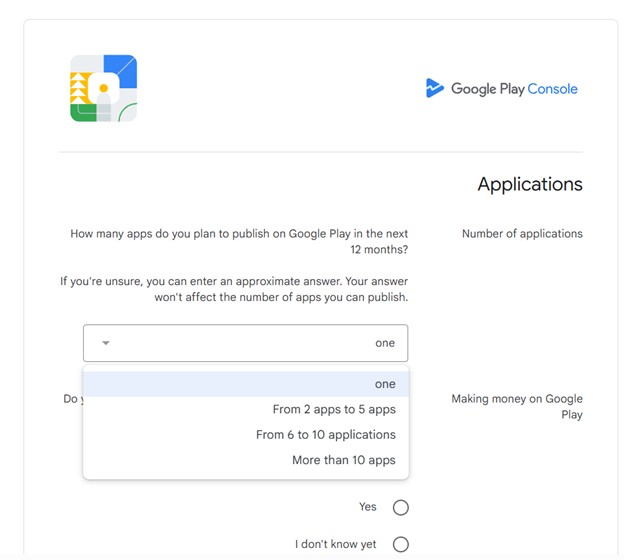Choose "More than 10 apps" from list
The height and width of the screenshot is (560, 624).
343,460
